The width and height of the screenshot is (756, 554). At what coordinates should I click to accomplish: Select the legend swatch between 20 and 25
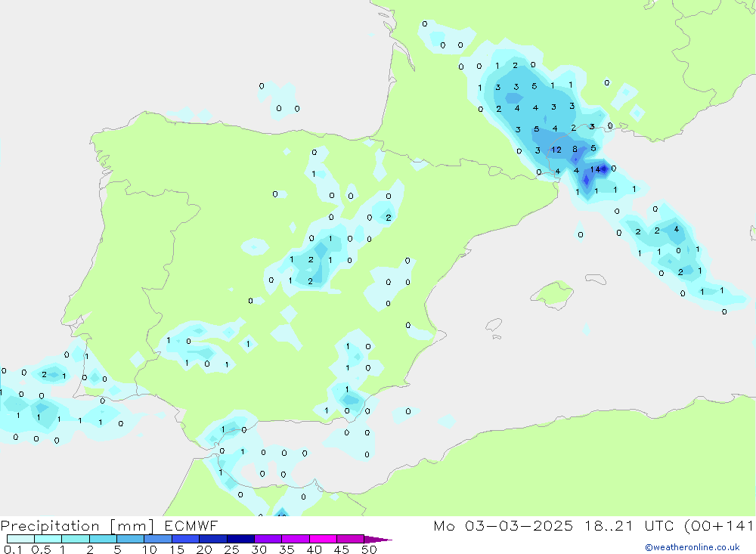[x=212, y=539]
